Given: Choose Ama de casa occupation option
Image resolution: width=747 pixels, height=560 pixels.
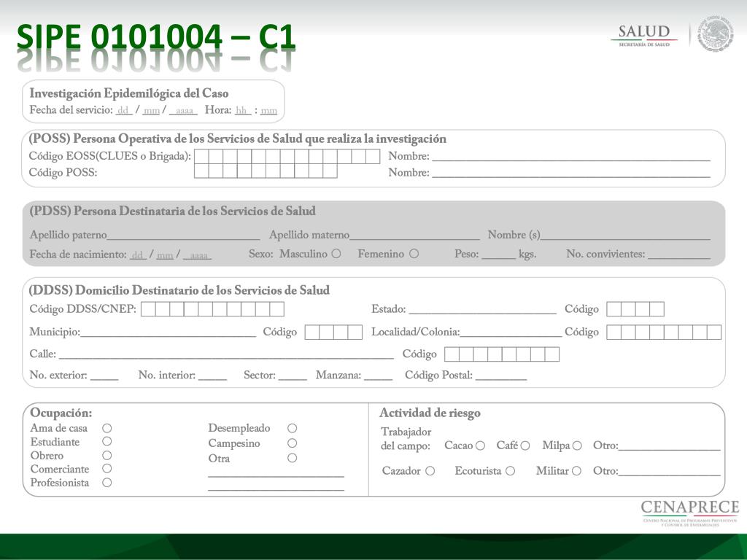Looking at the screenshot, I should [107, 428].
